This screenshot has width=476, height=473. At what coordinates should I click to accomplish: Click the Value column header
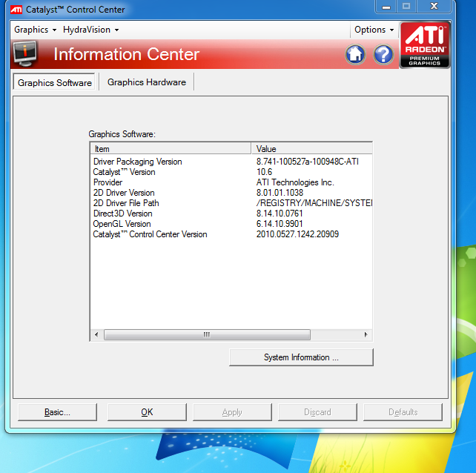point(311,149)
